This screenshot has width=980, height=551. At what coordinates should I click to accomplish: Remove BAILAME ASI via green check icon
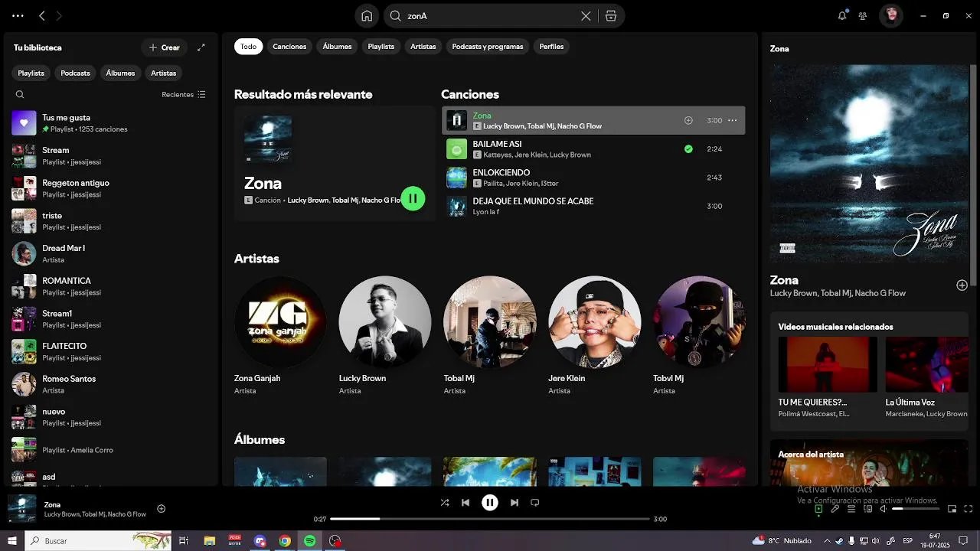pyautogui.click(x=688, y=148)
